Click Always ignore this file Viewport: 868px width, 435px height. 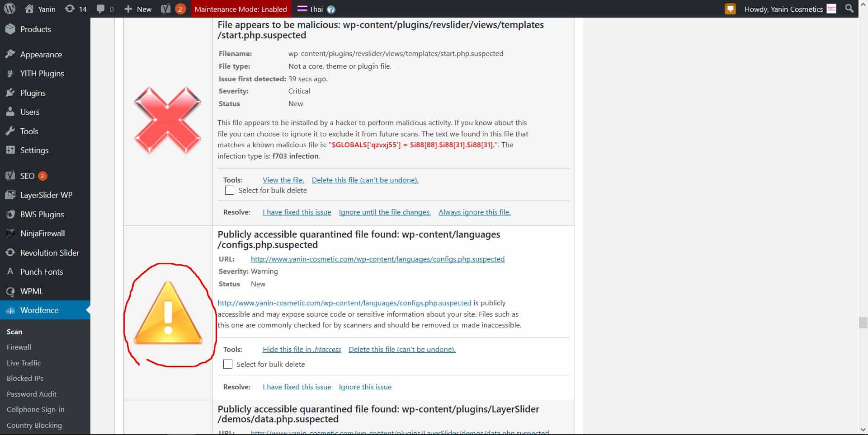pyautogui.click(x=475, y=212)
